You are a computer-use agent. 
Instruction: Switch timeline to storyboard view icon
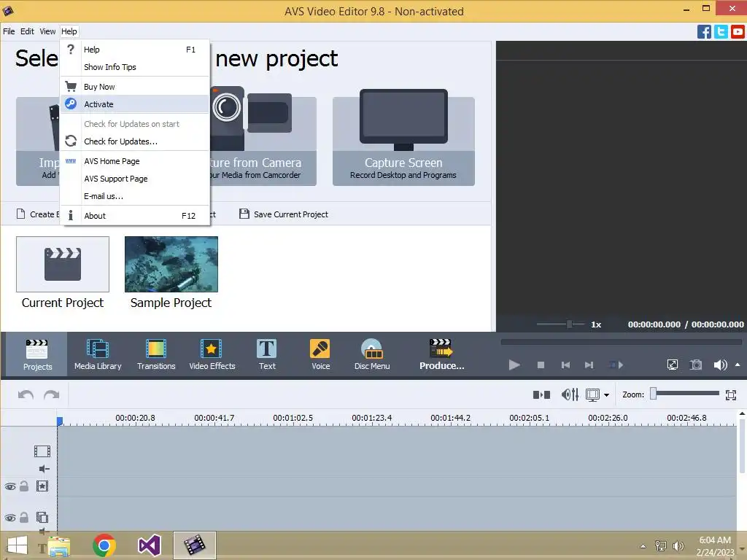point(542,394)
